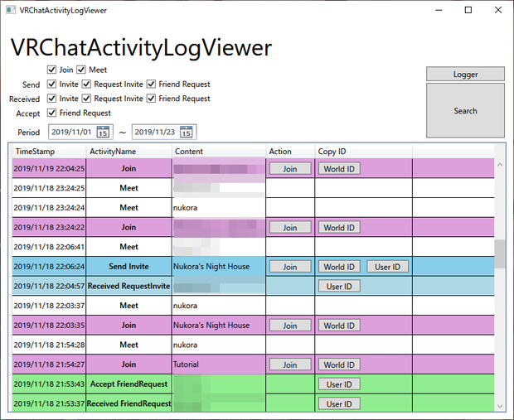
Task: Copy User ID in Send Invite row
Action: point(387,267)
